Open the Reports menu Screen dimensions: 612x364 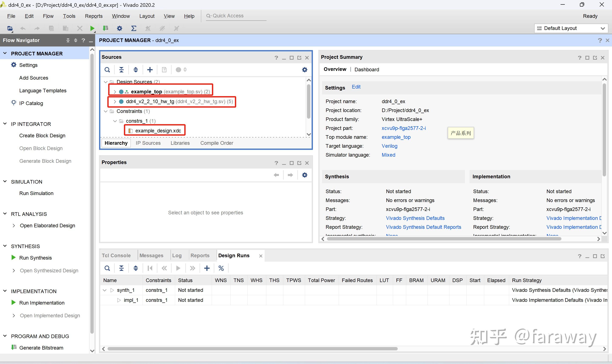click(94, 16)
